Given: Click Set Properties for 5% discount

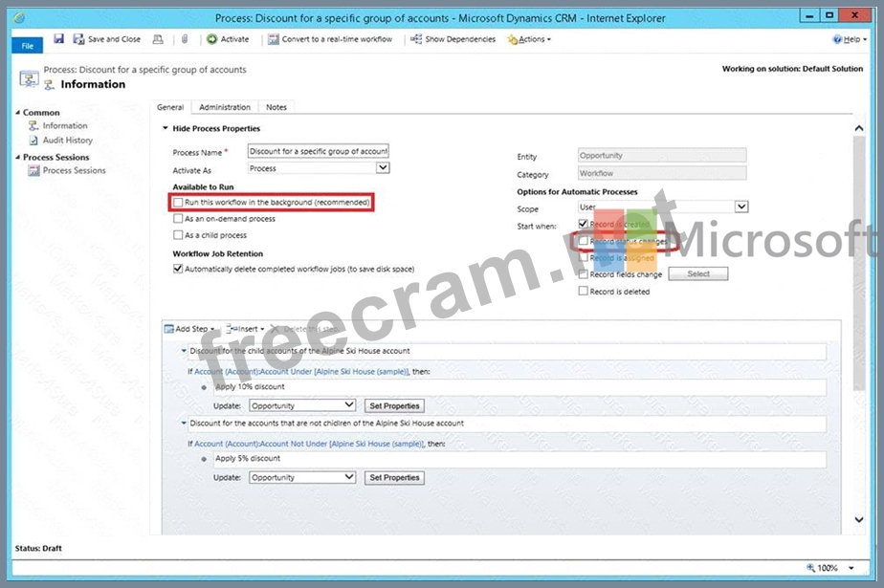Looking at the screenshot, I should click(x=394, y=478).
